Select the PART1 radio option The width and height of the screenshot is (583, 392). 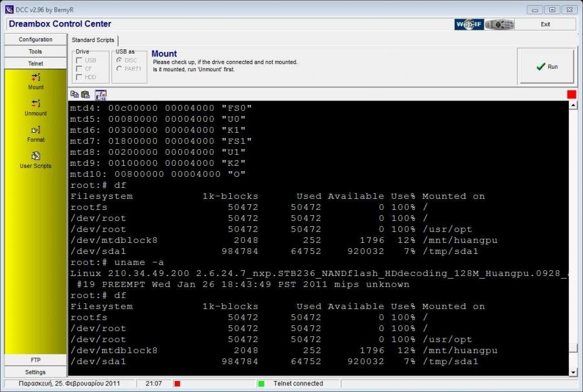click(119, 69)
